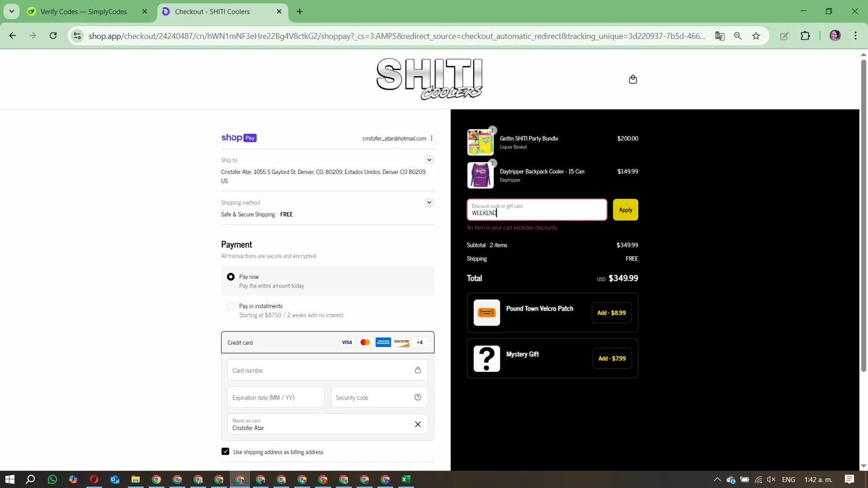Image resolution: width=868 pixels, height=488 pixels.
Task: Select the Pay now option
Action: tap(231, 277)
